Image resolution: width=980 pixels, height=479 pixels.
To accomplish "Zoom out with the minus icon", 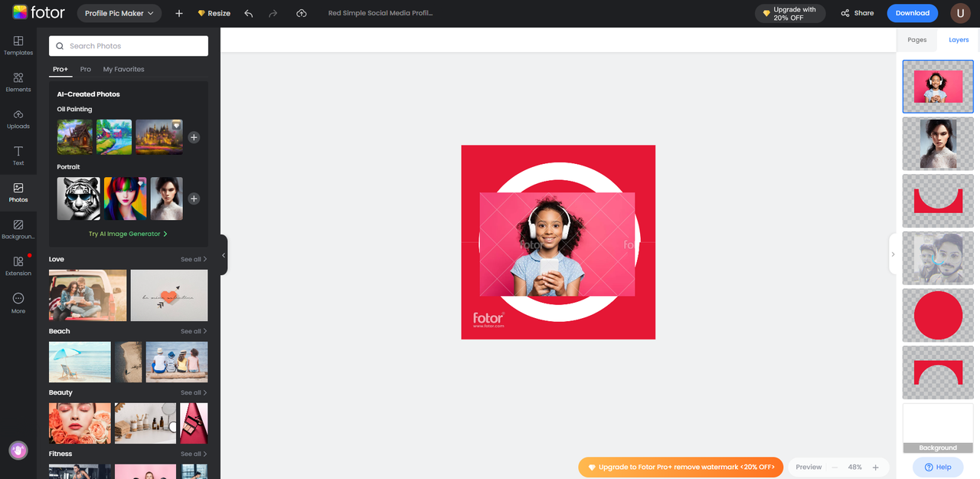I will tap(835, 467).
